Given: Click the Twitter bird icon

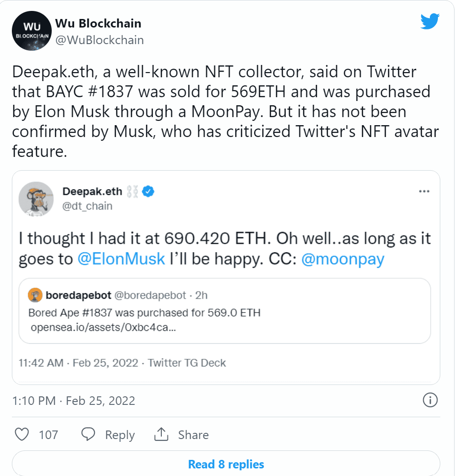Looking at the screenshot, I should (x=429, y=21).
